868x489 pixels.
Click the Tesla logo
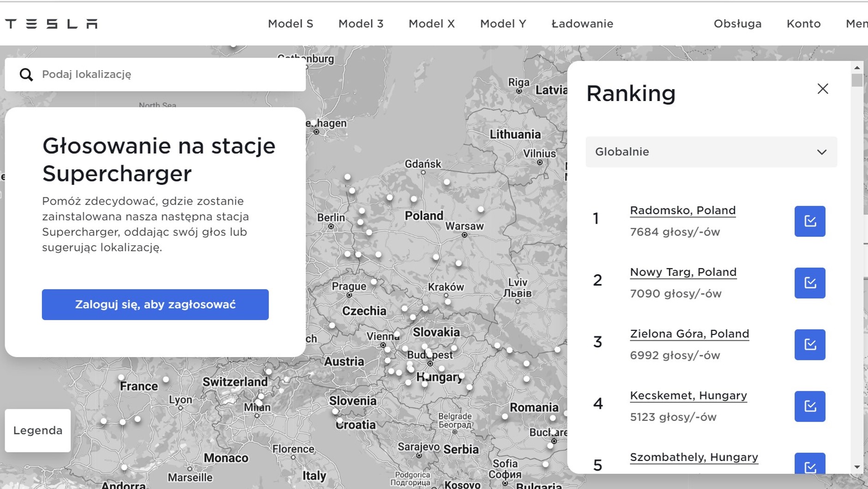click(x=51, y=24)
